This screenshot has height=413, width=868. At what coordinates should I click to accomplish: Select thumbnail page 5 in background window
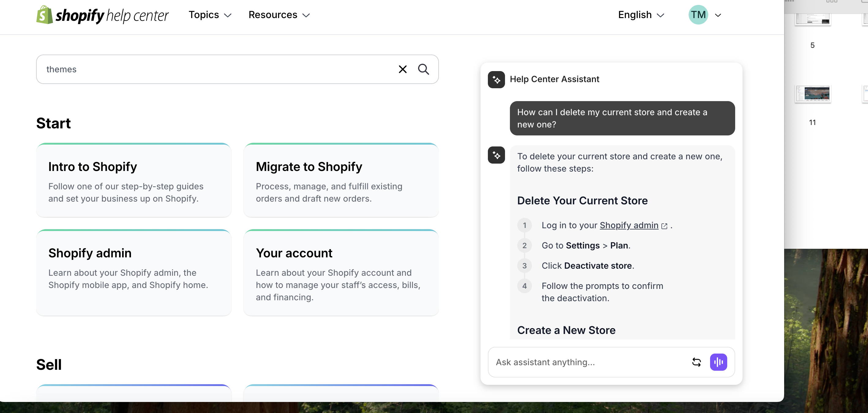pyautogui.click(x=812, y=20)
